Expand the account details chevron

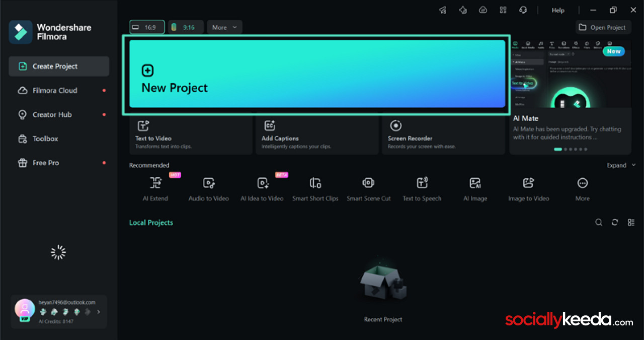click(99, 312)
